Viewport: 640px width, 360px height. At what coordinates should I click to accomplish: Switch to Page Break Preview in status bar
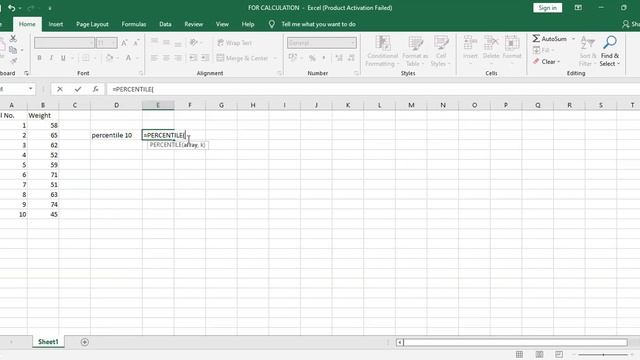[x=559, y=354]
